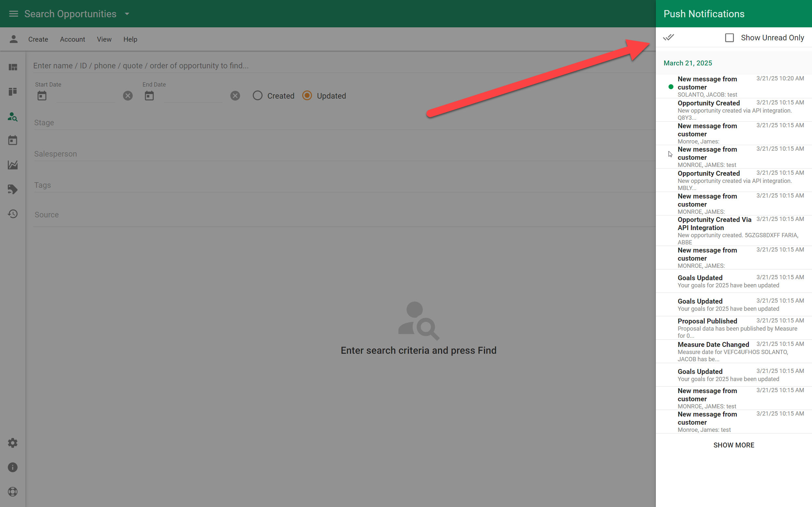This screenshot has width=812, height=507.
Task: Click the End Date input field
Action: tap(193, 96)
